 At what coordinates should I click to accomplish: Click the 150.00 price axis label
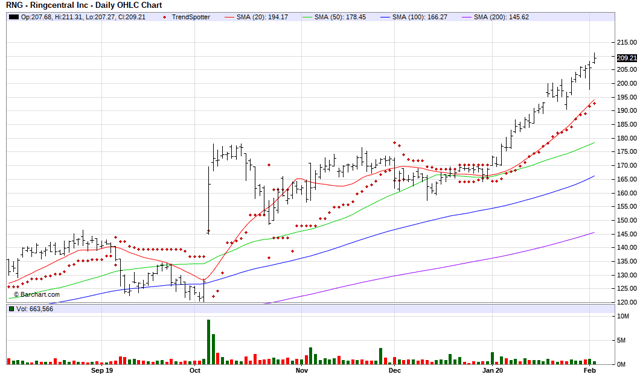(627, 220)
